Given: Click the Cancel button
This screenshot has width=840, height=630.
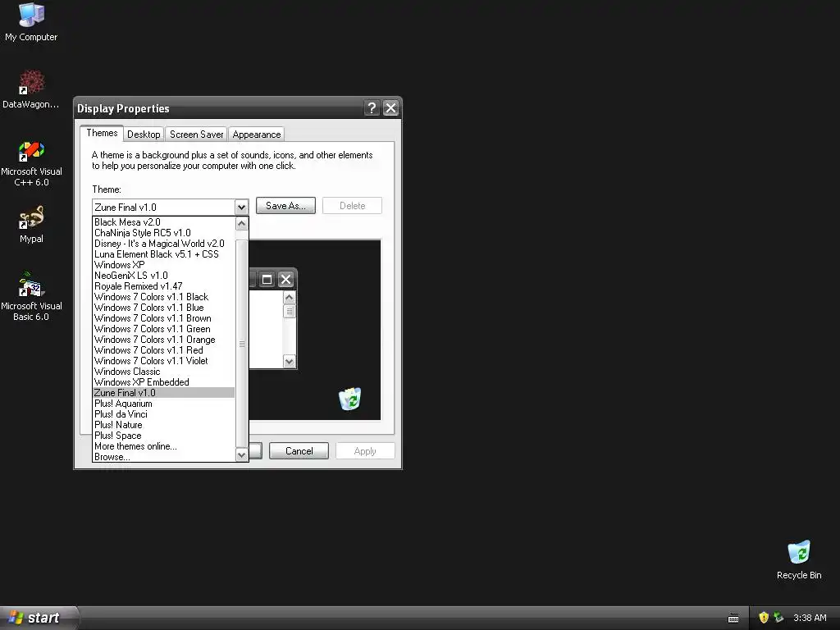Looking at the screenshot, I should tap(299, 451).
